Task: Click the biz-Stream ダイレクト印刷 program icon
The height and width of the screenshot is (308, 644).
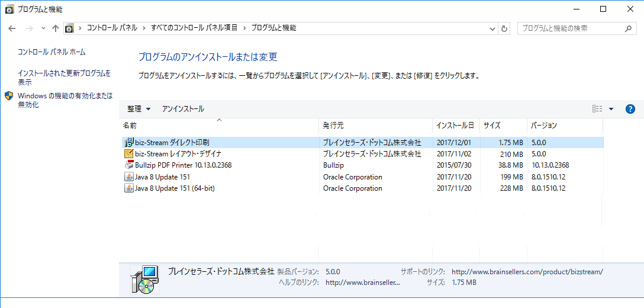Action: coord(129,143)
